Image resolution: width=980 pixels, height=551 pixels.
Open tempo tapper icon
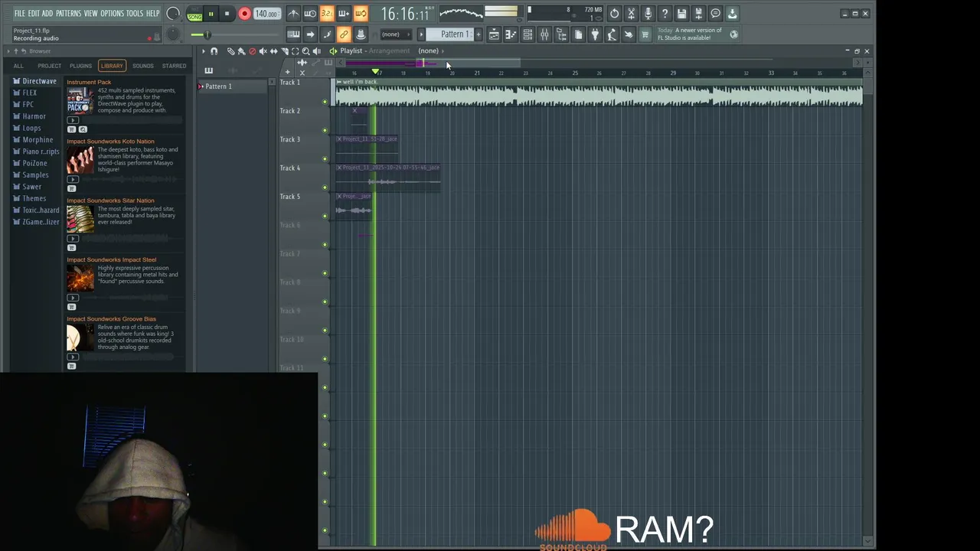pos(612,34)
